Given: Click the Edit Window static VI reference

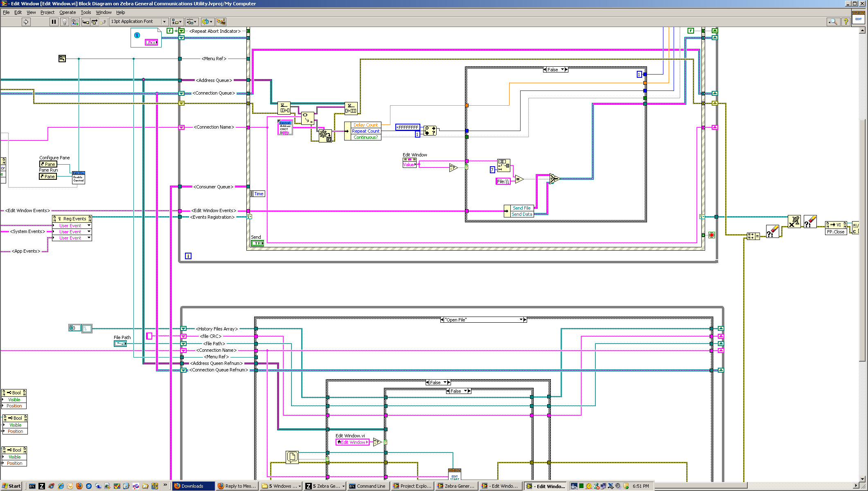Looking at the screenshot, I should pyautogui.click(x=352, y=442).
